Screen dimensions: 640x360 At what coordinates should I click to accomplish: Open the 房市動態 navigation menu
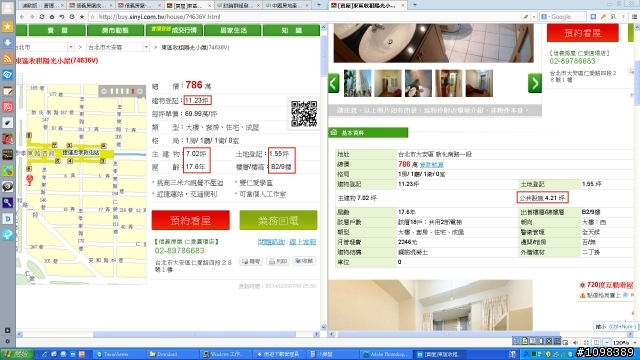[x=115, y=30]
